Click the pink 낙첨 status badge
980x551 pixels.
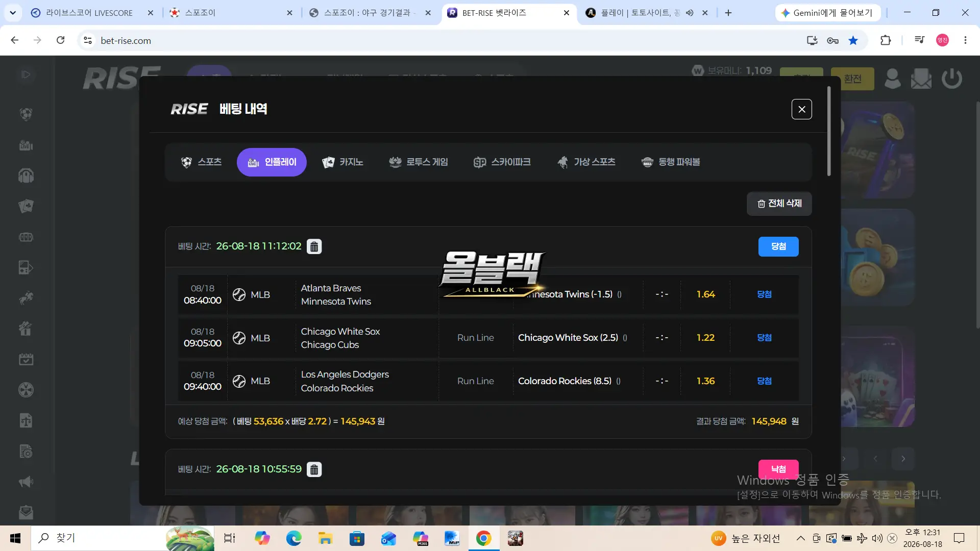(778, 469)
